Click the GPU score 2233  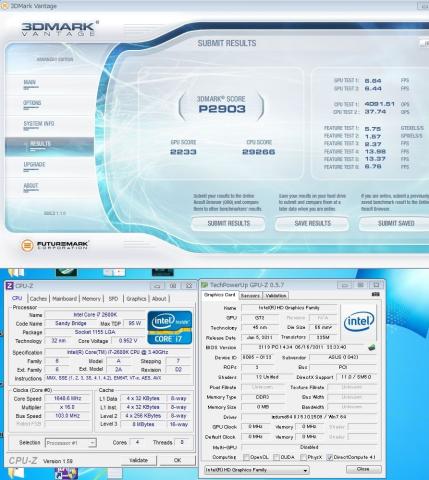click(x=183, y=152)
